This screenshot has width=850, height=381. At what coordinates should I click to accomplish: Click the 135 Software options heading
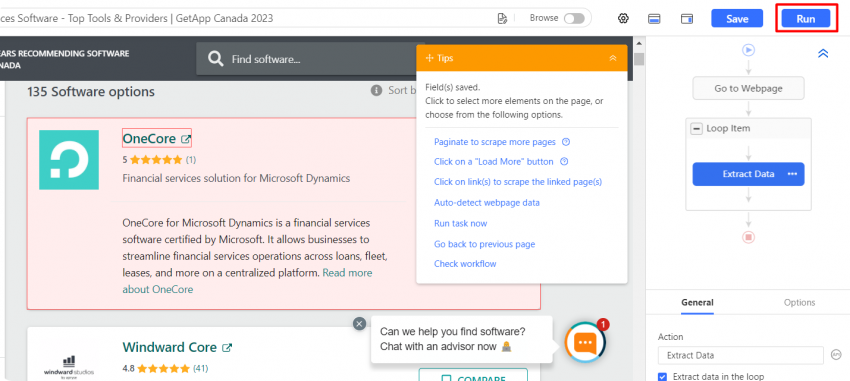(91, 92)
